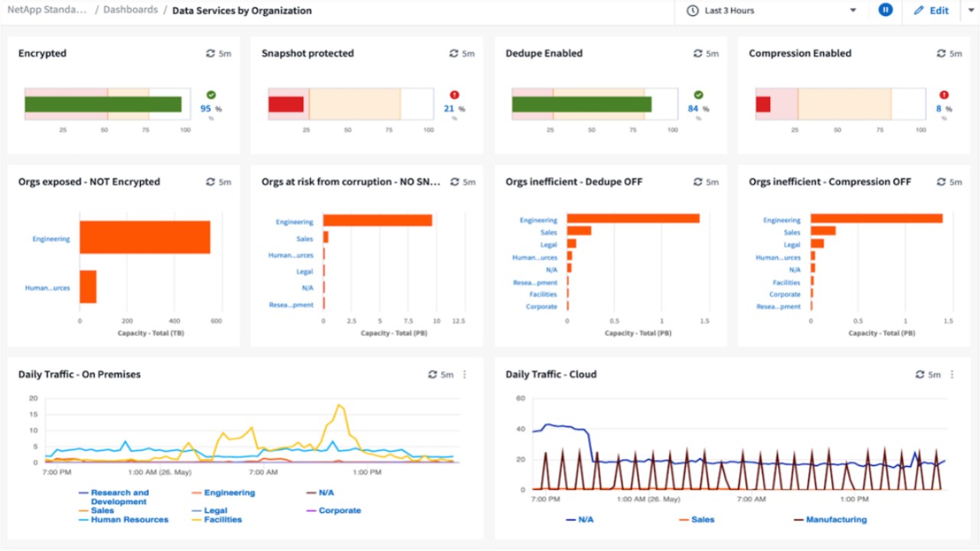Click the Dashboards breadcrumb
980x551 pixels.
(130, 11)
